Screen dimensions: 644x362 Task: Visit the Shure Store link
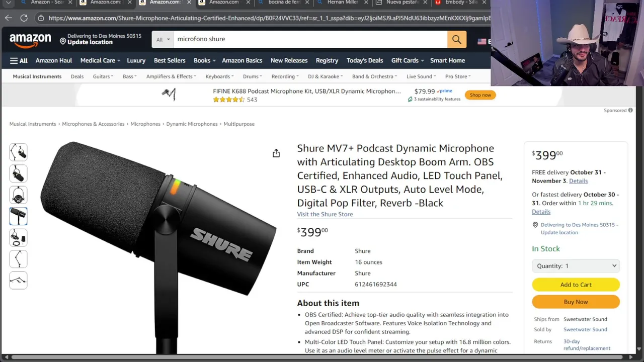click(325, 214)
